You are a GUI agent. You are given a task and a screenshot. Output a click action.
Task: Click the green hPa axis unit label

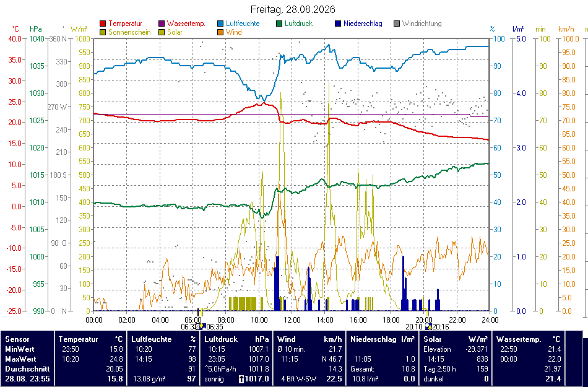pyautogui.click(x=36, y=29)
